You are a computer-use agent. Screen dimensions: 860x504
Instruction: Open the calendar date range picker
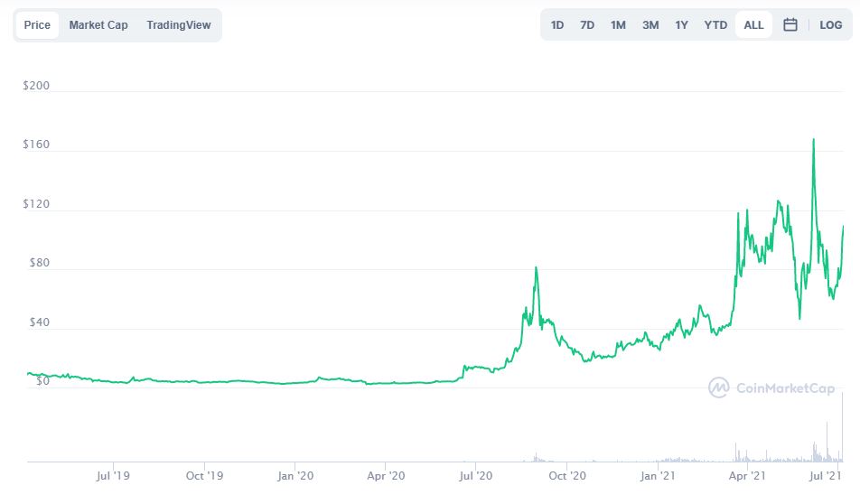click(x=790, y=25)
